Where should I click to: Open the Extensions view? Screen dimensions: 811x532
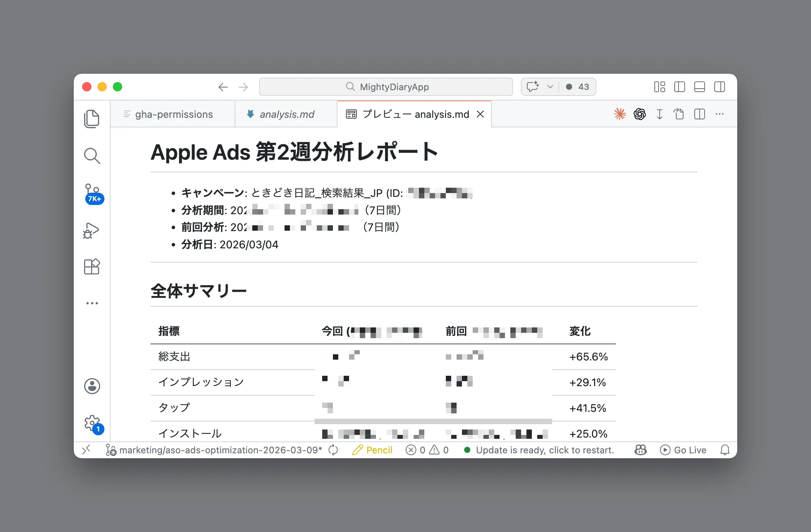pyautogui.click(x=92, y=267)
